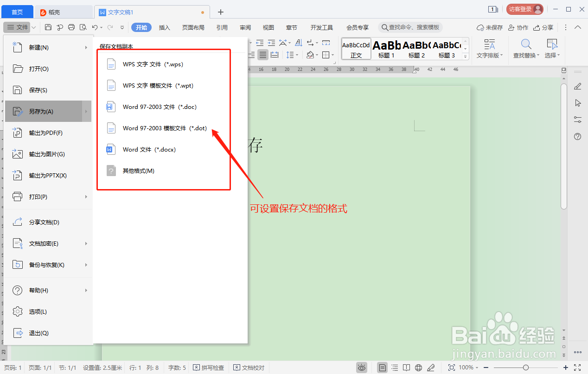
Task: Open the 稻壳 tab
Action: (64, 12)
